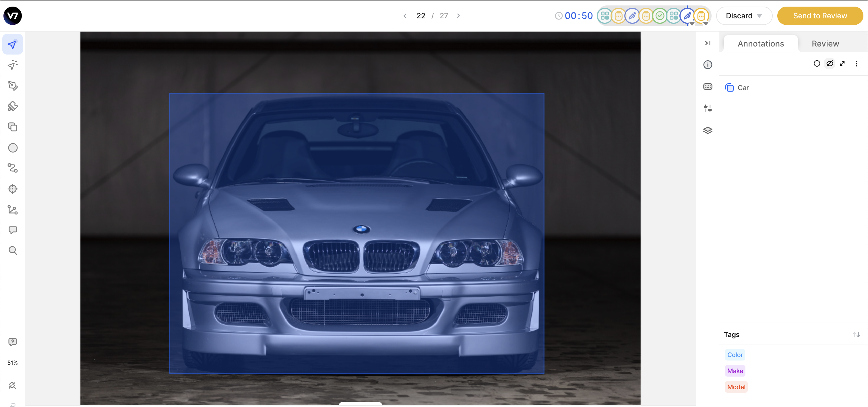Pick the Brush tool
Viewport: 868px width, 407px height.
(x=12, y=106)
